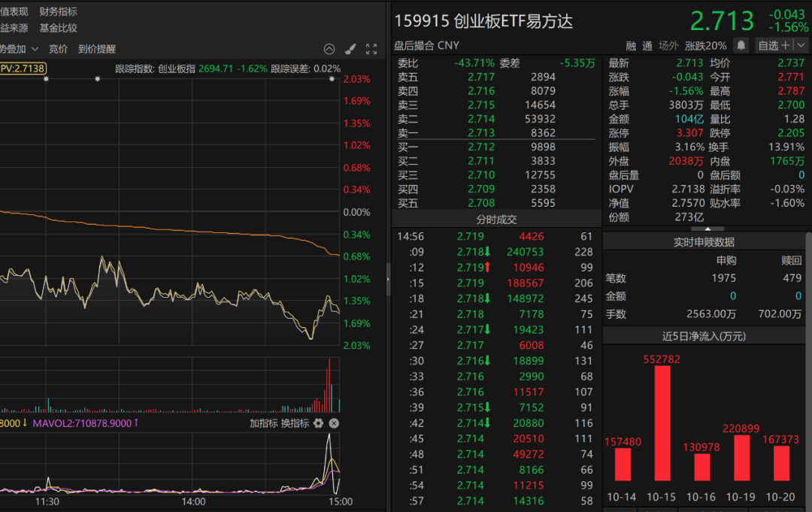Click the 近5日净流入(万元) header
Image resolution: width=812 pixels, height=512 pixels.
(x=704, y=337)
